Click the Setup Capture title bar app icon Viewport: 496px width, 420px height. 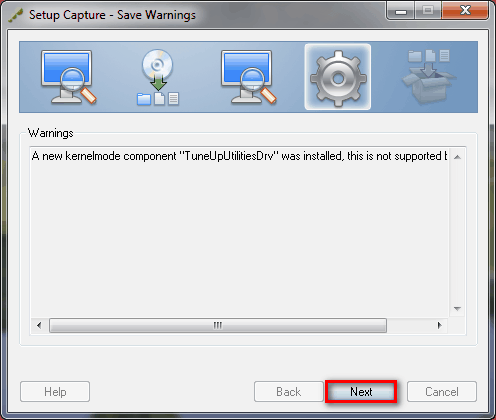pyautogui.click(x=16, y=15)
